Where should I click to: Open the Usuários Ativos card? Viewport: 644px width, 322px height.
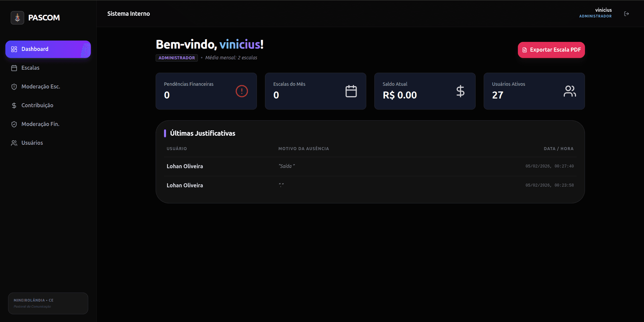point(534,91)
